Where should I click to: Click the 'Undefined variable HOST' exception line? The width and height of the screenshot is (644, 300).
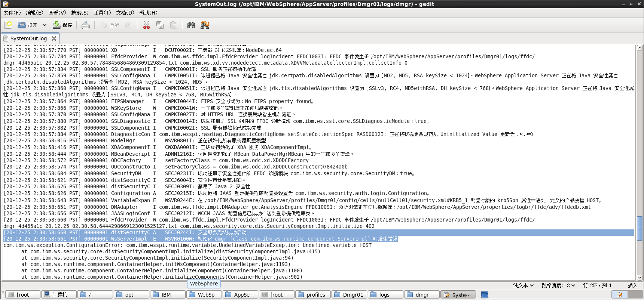187,245
